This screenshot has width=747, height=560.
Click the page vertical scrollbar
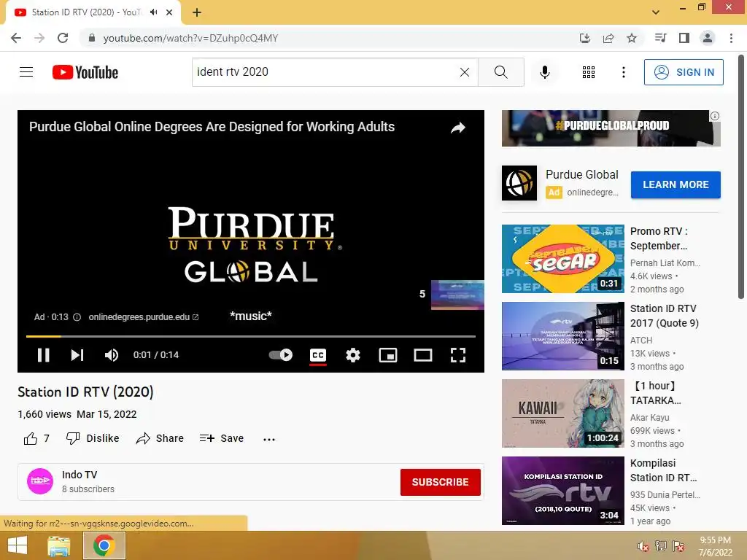click(x=741, y=176)
